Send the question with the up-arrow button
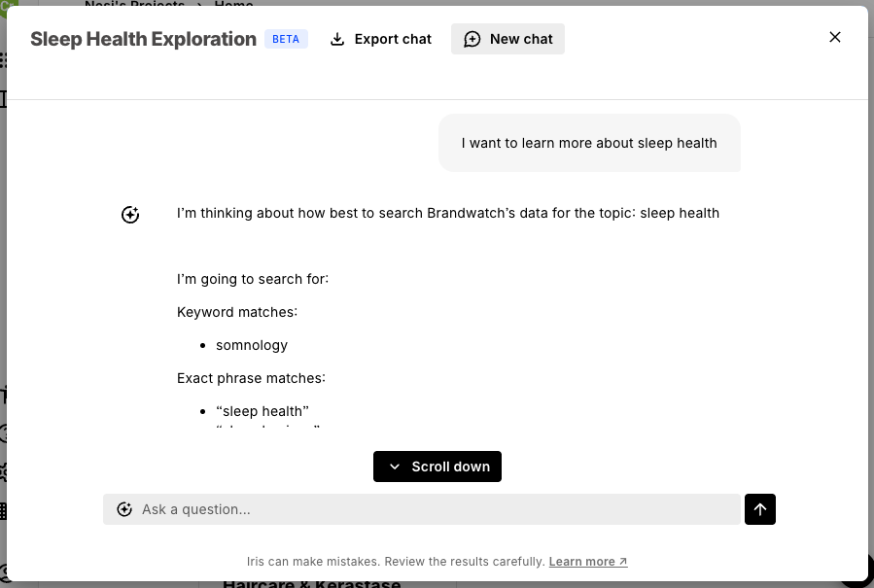This screenshot has width=874, height=588. [x=759, y=509]
